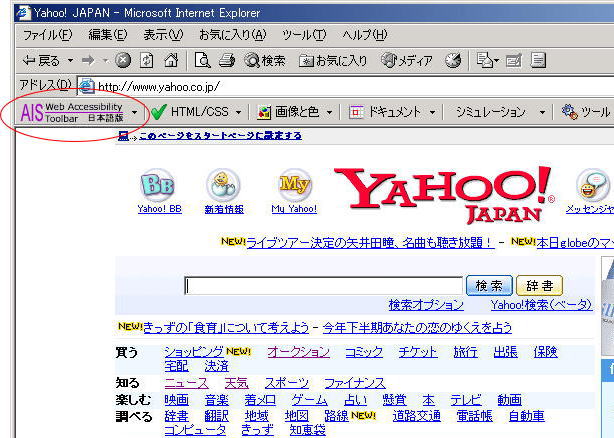This screenshot has height=438, width=614.
Task: Click the rightmost document toolbar icon
Action: (x=538, y=60)
